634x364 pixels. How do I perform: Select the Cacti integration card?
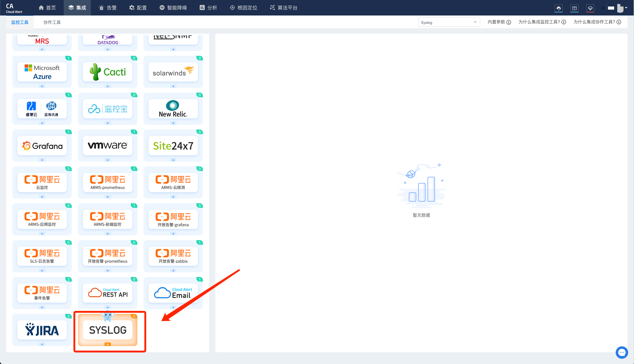(x=108, y=72)
